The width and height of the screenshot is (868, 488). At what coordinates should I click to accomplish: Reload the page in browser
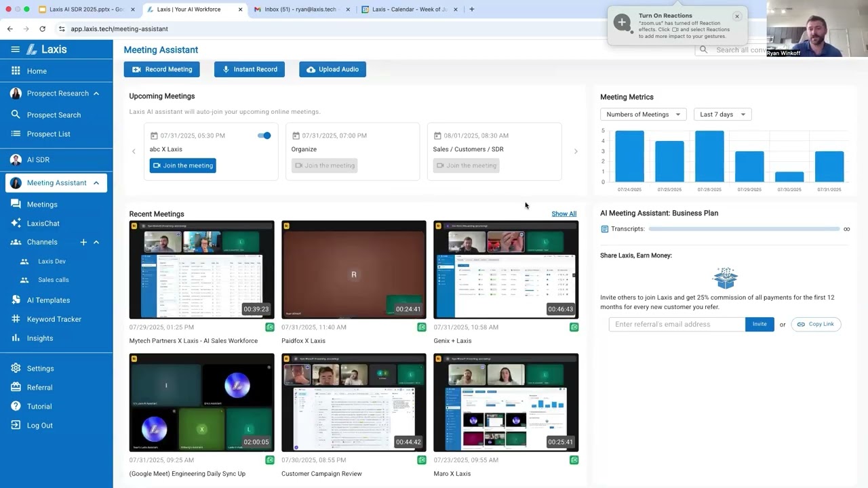coord(42,29)
